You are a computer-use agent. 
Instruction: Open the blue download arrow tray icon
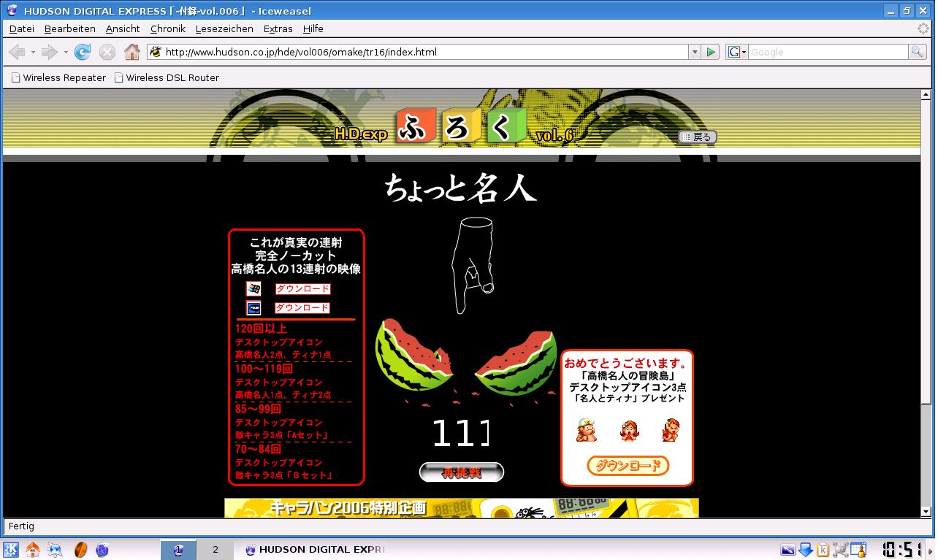pos(806,550)
